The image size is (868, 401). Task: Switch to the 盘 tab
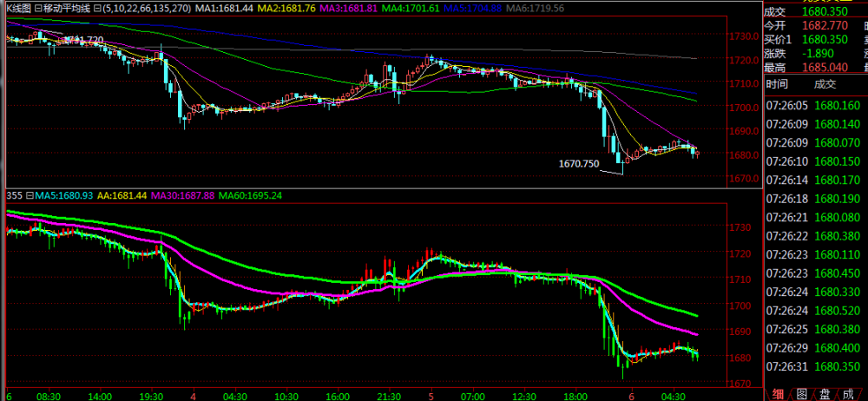tap(825, 394)
